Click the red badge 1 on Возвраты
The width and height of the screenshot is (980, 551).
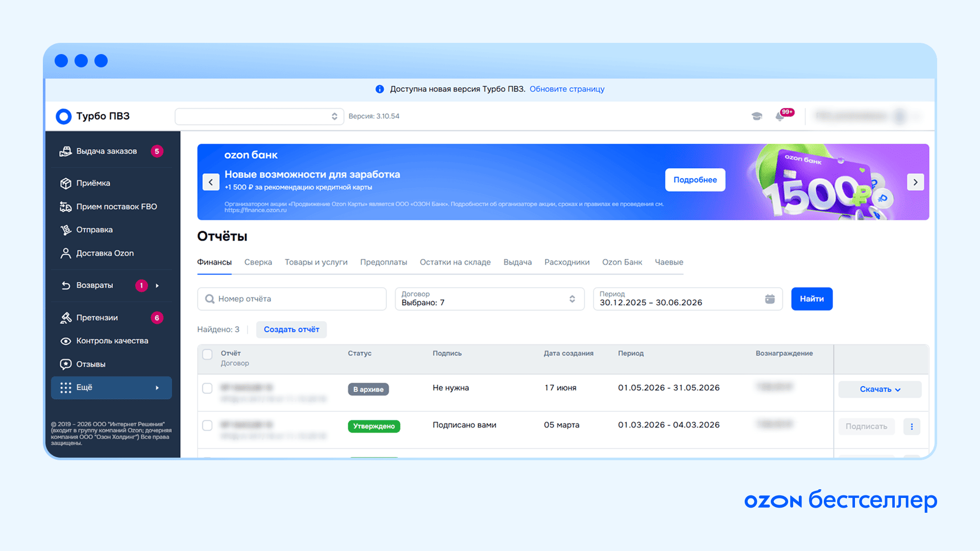141,286
